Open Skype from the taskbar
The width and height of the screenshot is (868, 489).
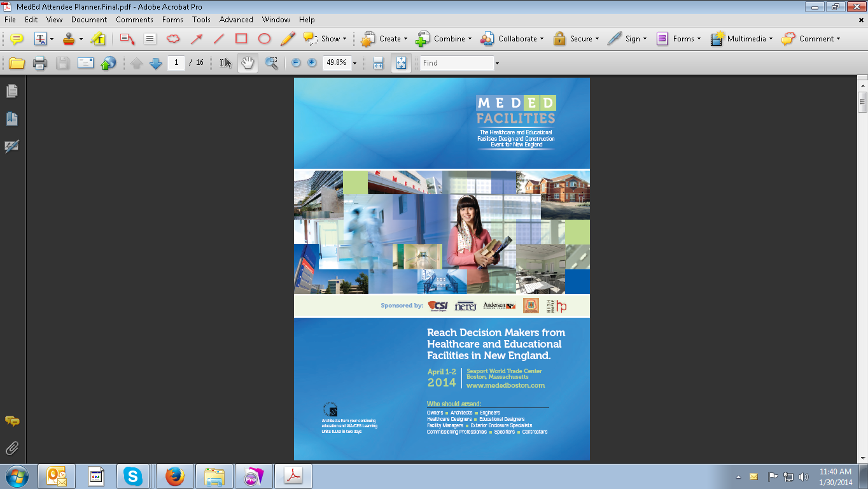(133, 476)
